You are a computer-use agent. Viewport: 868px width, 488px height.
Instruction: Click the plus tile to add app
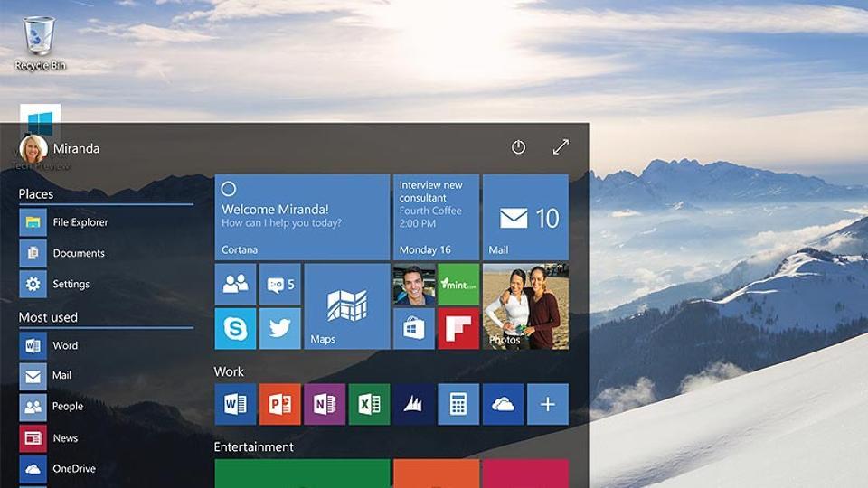(548, 405)
